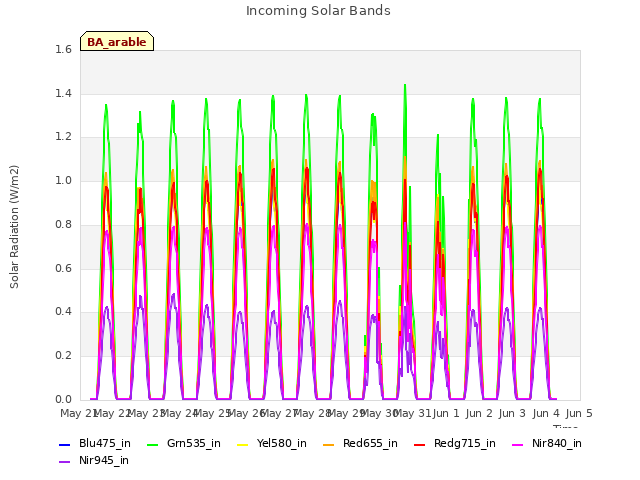Click the BA_arable site label
640x480 pixels.
(x=117, y=42)
